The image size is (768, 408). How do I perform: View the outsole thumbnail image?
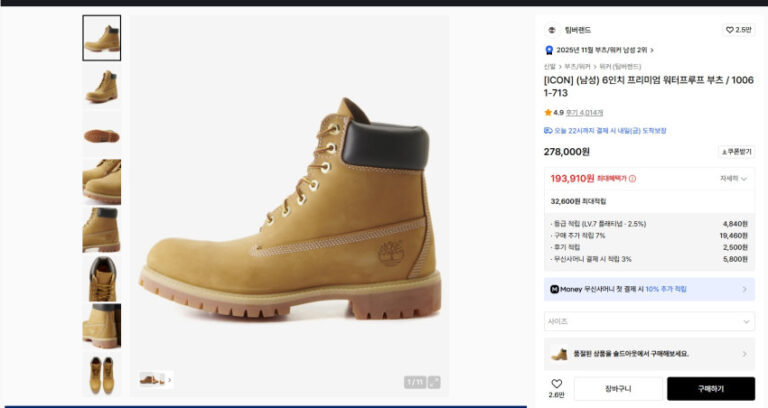101,134
